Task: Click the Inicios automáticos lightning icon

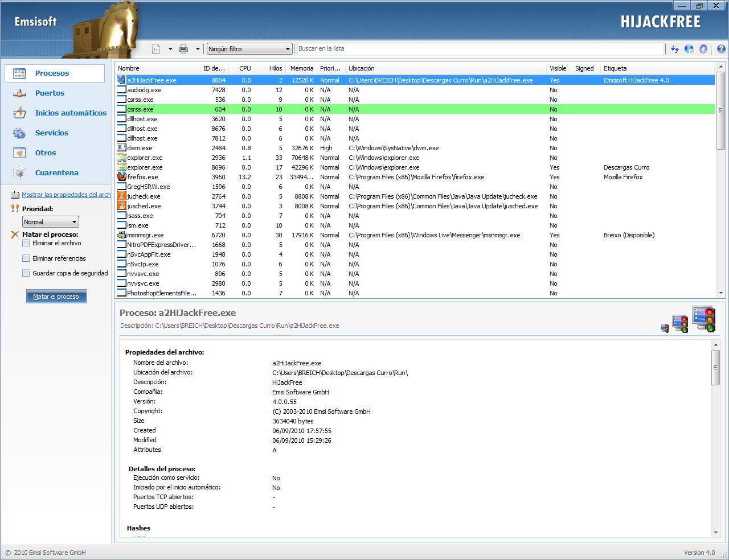Action: 19,113
